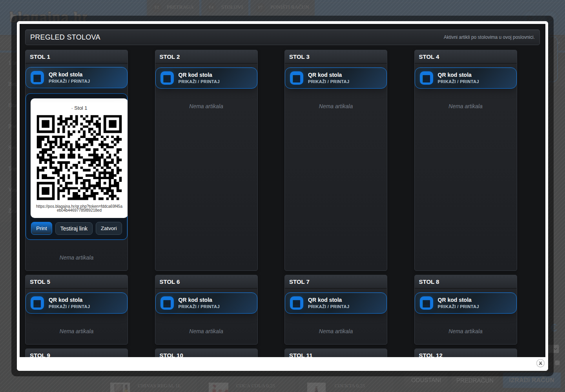Select the STOL 1 header
Viewport: 565px width, 392px height.
[x=77, y=57]
